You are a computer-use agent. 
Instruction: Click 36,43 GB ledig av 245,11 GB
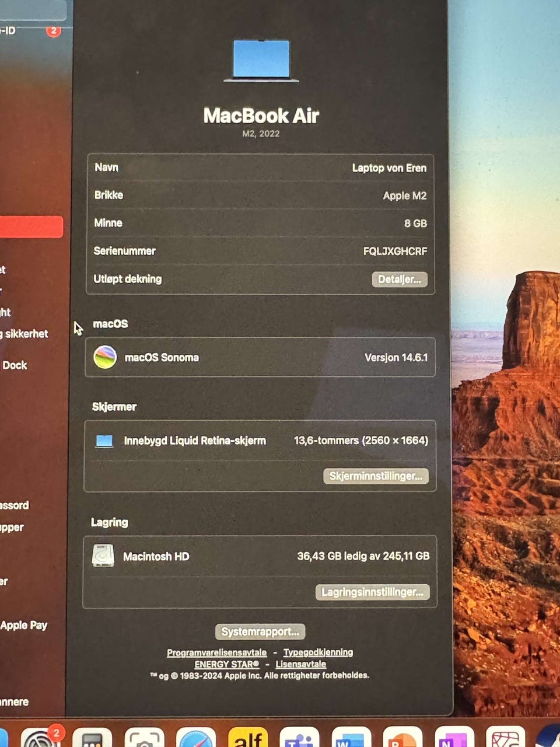363,556
